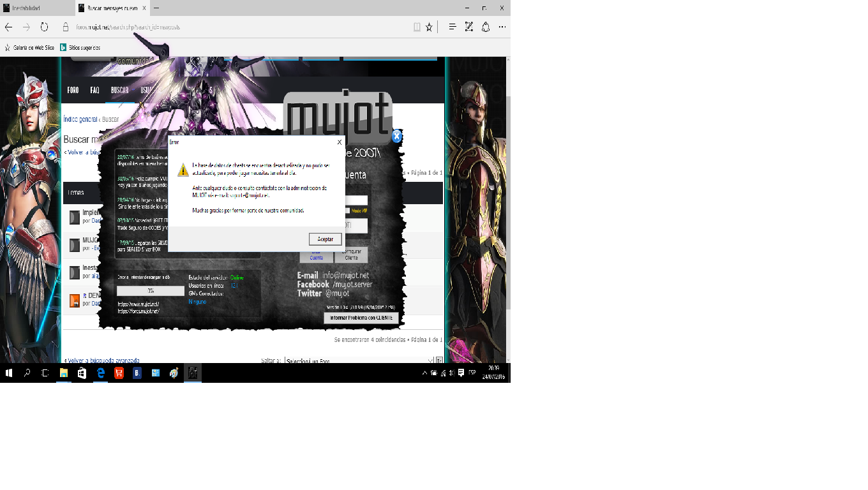This screenshot has width=868, height=490.
Task: Click the Índice general breadcrumb link
Action: [x=80, y=119]
